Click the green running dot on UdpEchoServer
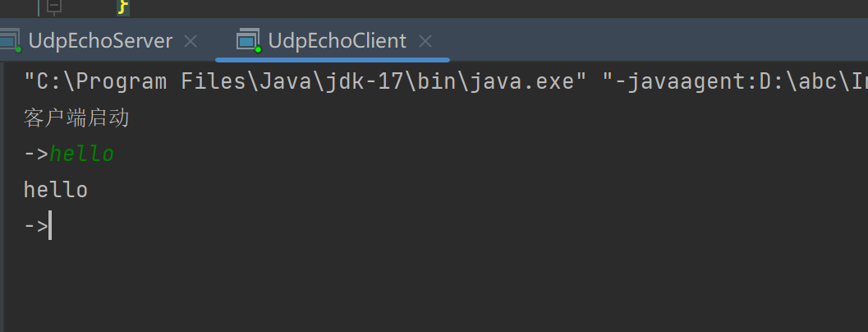Screen dimensions: 868x332 (x=17, y=48)
